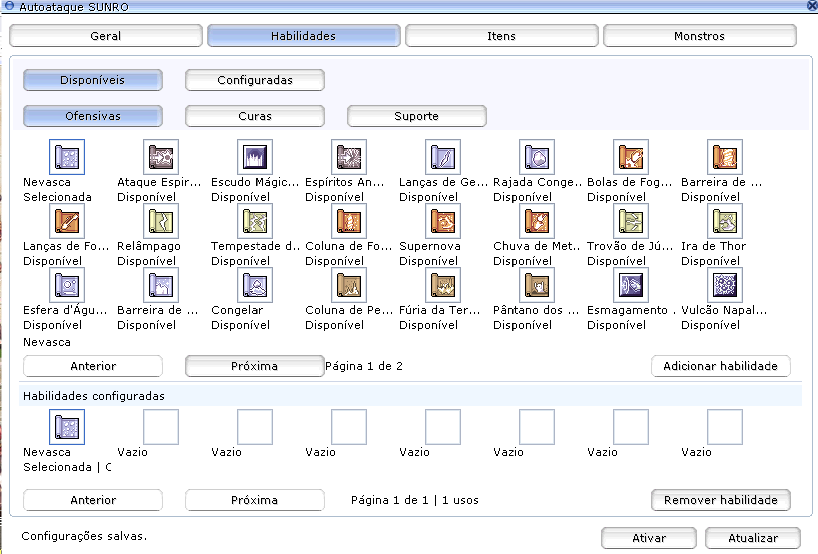
Task: Select the Ataque Espir... skill icon
Action: coord(161,157)
